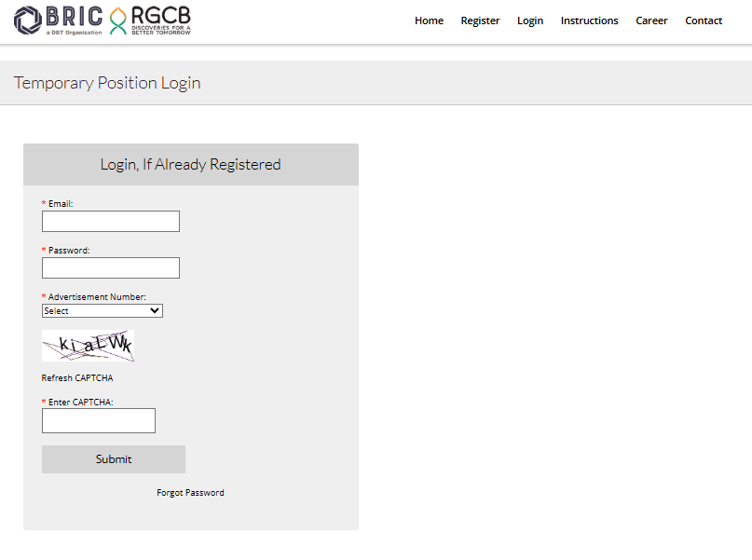Viewport: 752px width, 560px height.
Task: Select the Instructions menu item
Action: pos(589,20)
